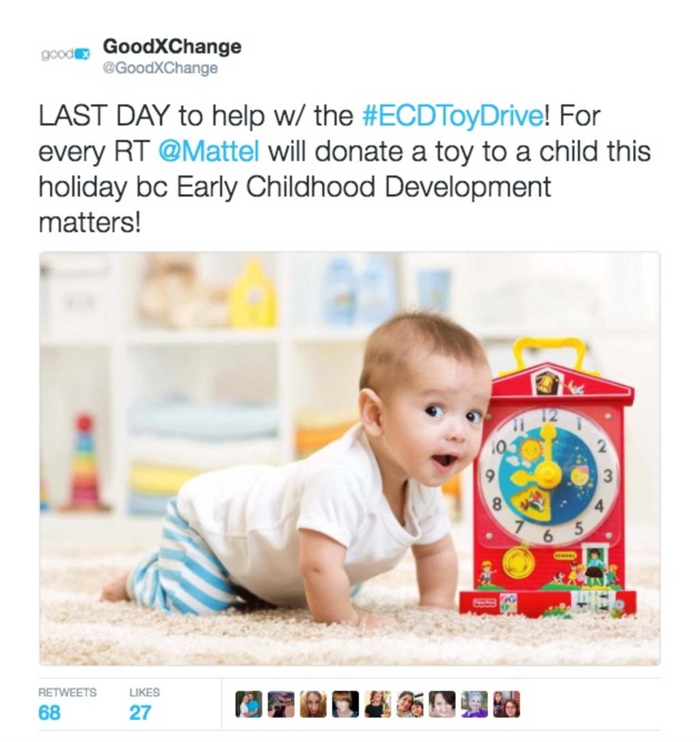
Task: Open avatar of gray-haired woman in purple
Action: [474, 704]
